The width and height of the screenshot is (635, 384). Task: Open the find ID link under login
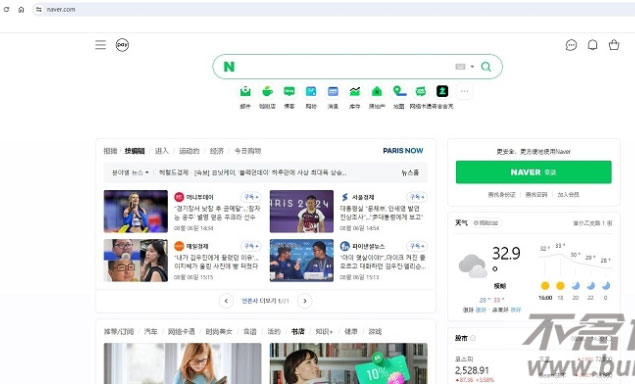[501, 195]
